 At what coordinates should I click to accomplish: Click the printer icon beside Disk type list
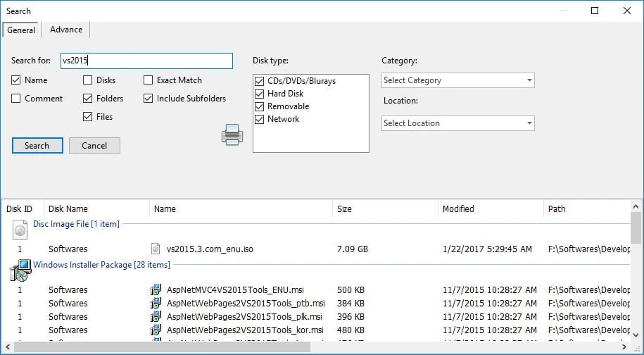tap(232, 134)
